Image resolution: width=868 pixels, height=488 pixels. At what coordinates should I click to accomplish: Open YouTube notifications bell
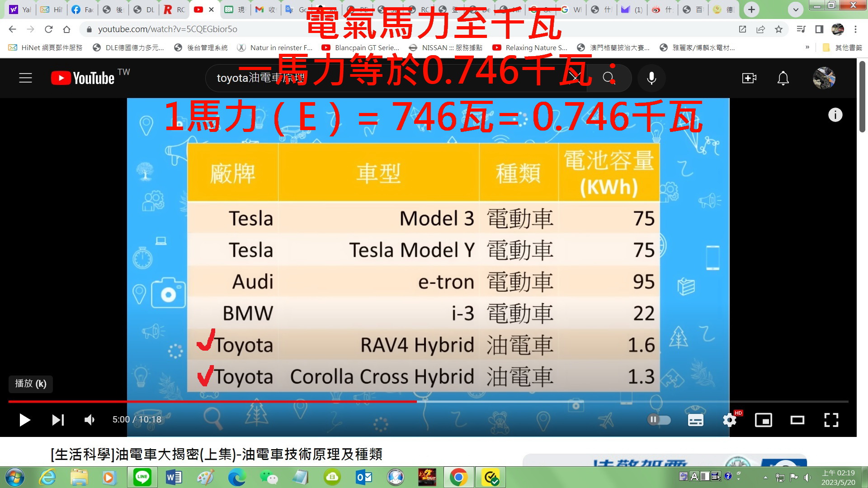tap(783, 78)
